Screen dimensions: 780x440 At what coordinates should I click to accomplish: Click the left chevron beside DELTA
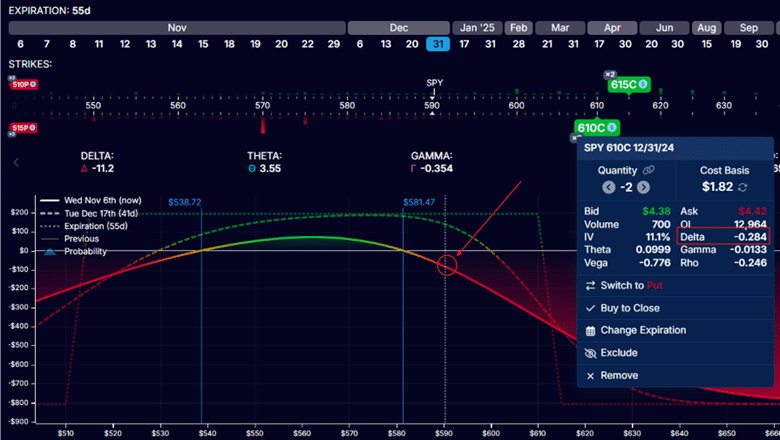(16, 162)
